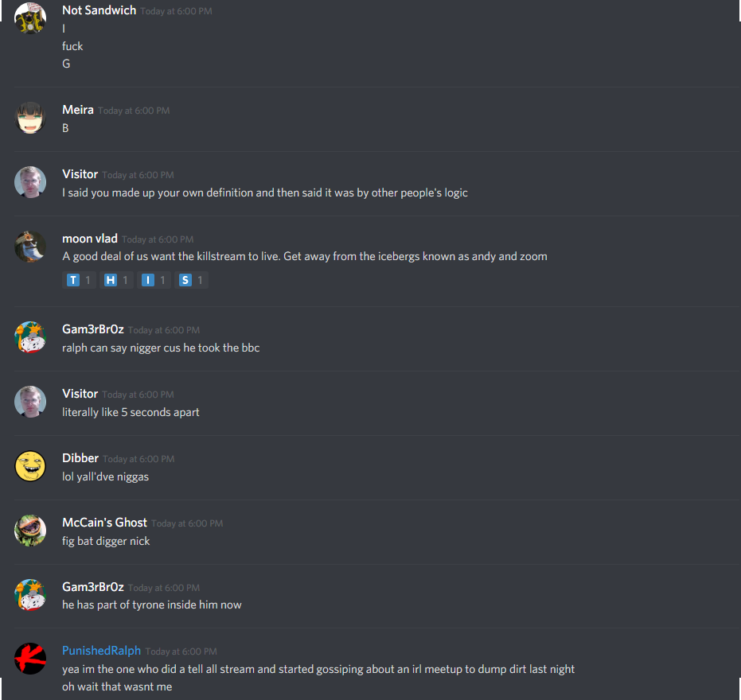Image resolution: width=741 pixels, height=700 pixels.
Task: Click Visitor's avatar next to 'literally like 5 seconds apart'
Action: (x=30, y=402)
